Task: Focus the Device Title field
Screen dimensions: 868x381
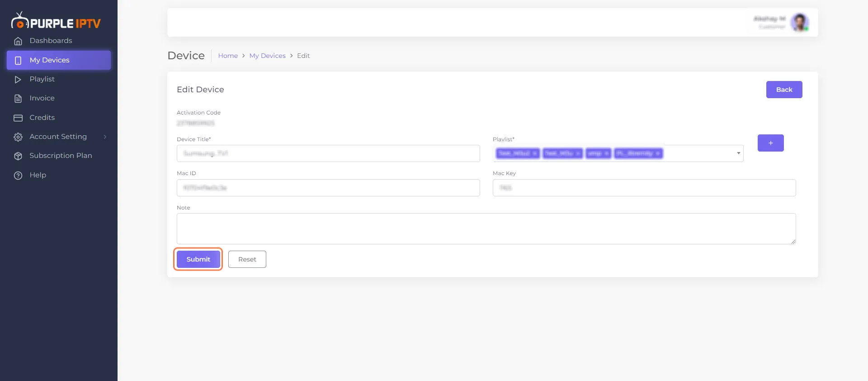Action: click(328, 153)
